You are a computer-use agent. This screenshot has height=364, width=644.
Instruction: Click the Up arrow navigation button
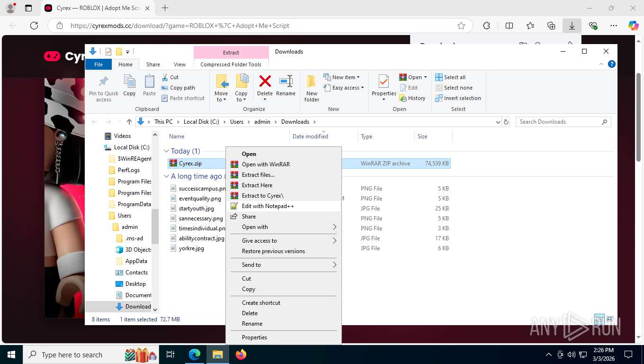tap(129, 122)
